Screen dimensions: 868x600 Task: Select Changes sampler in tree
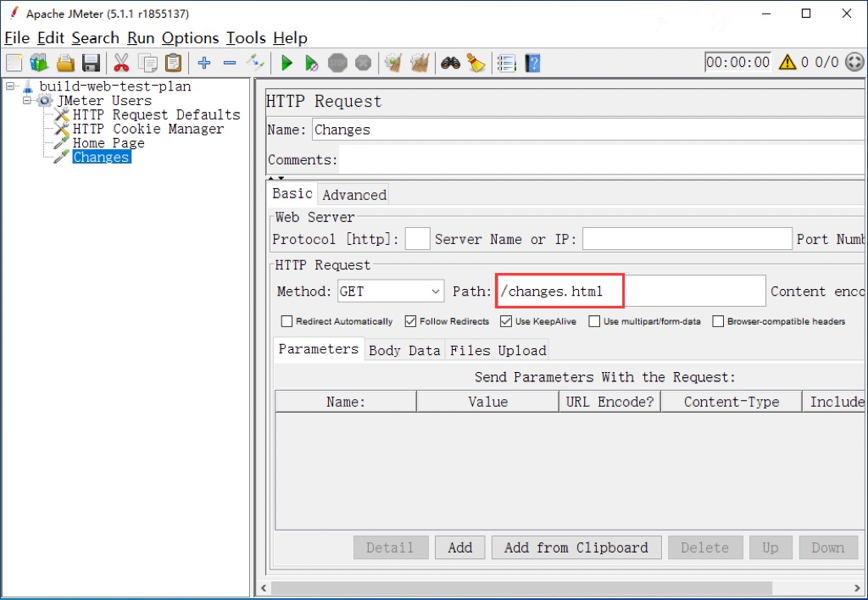click(x=102, y=157)
